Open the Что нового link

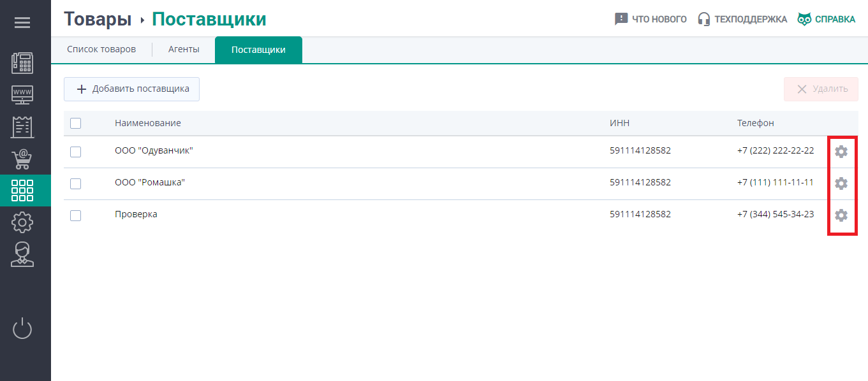click(651, 19)
